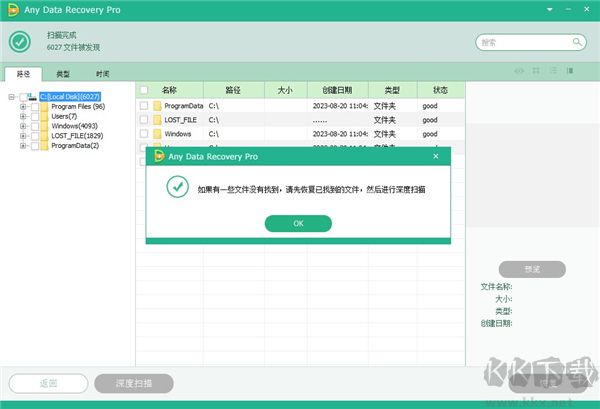The height and width of the screenshot is (409, 600).
Task: Click the LOST_FILE(1829) folder icon in tree
Action: pyautogui.click(x=44, y=136)
